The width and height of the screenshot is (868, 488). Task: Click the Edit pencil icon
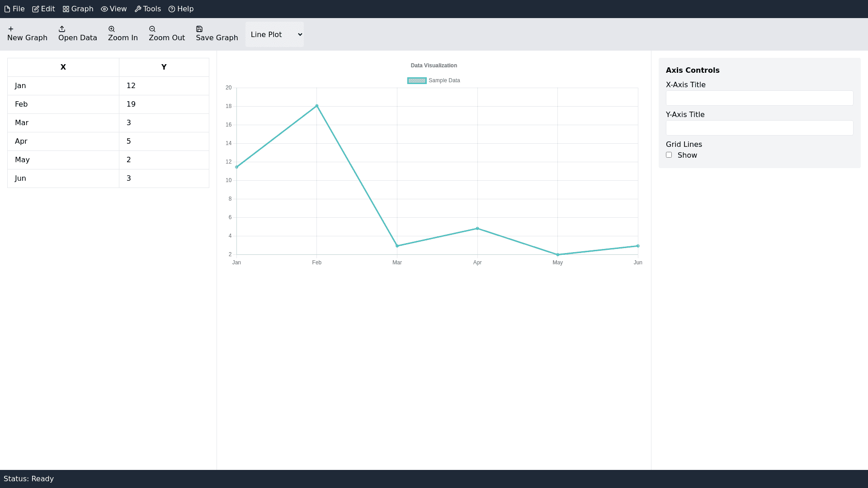[35, 9]
